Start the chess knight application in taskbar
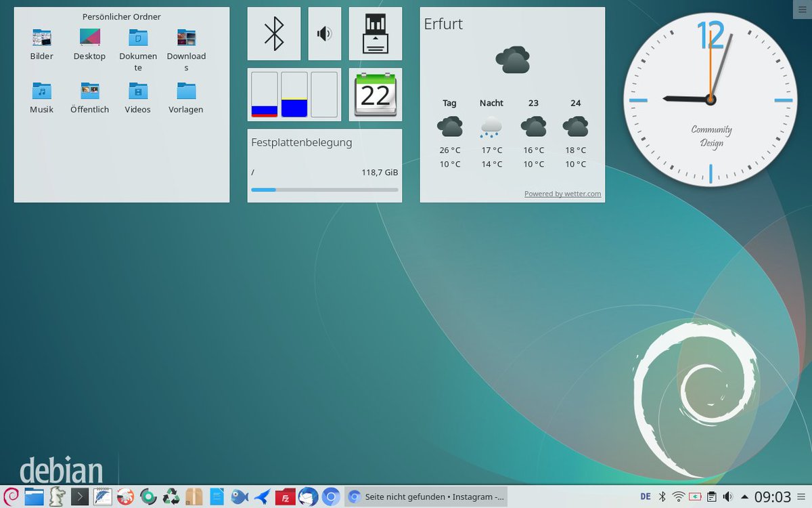The height and width of the screenshot is (508, 812). click(58, 496)
